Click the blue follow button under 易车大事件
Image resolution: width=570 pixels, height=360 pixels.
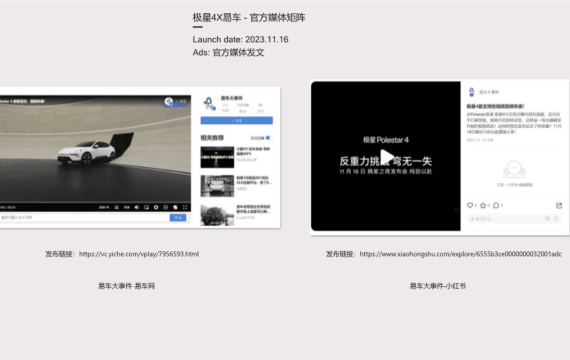[x=237, y=120]
